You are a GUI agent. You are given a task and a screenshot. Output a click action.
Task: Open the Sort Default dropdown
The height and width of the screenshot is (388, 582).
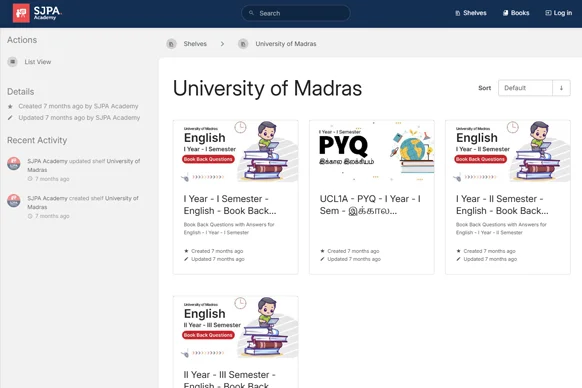(x=525, y=88)
